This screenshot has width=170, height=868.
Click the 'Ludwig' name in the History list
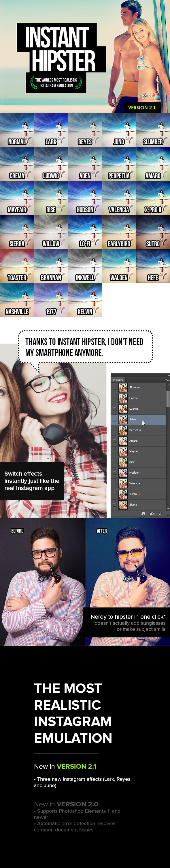tap(134, 409)
